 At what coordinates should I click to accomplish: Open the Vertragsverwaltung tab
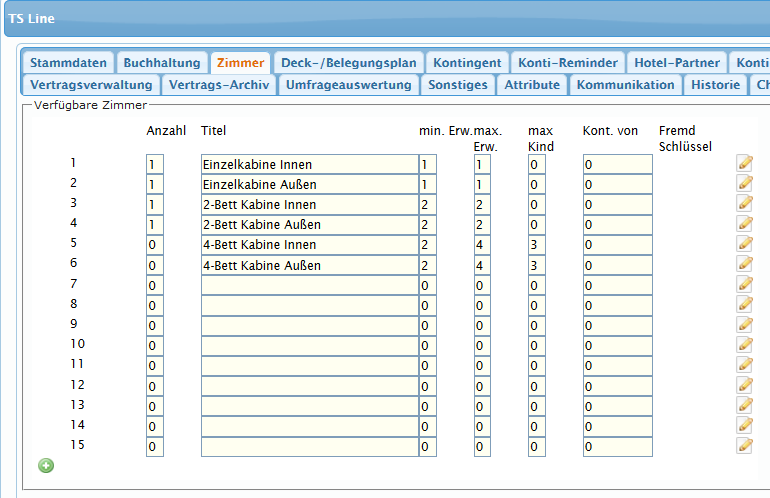click(x=91, y=85)
